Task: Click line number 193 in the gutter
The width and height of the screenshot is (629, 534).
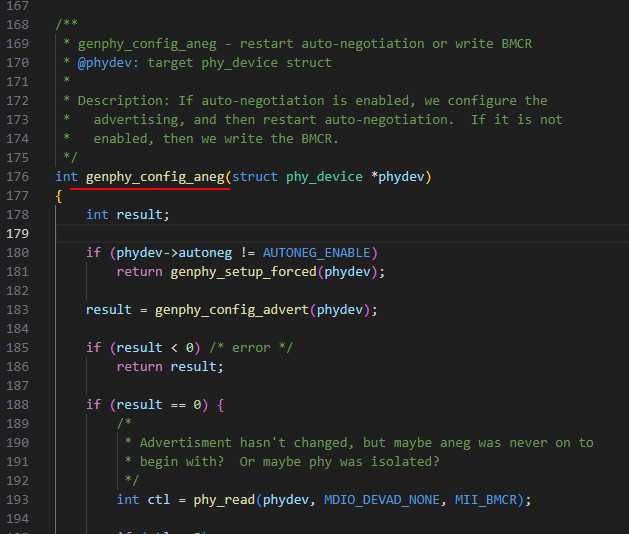Action: 18,500
